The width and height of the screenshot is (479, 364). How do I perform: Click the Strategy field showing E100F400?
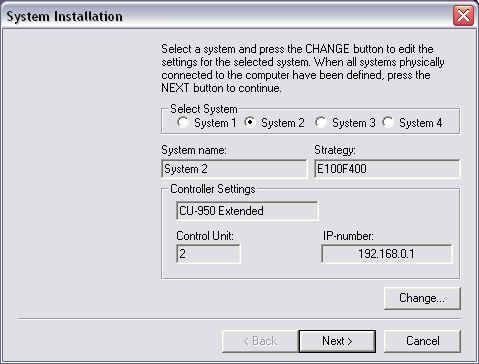coord(387,169)
